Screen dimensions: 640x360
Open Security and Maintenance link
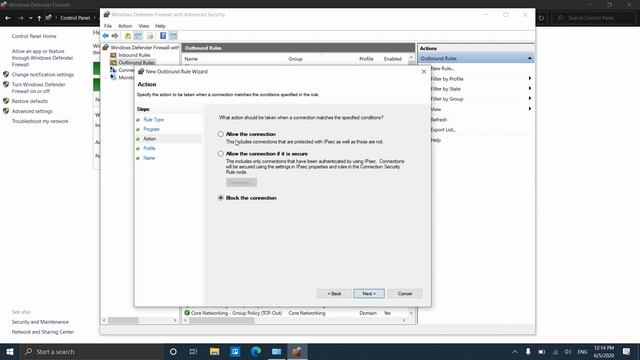[x=40, y=322]
